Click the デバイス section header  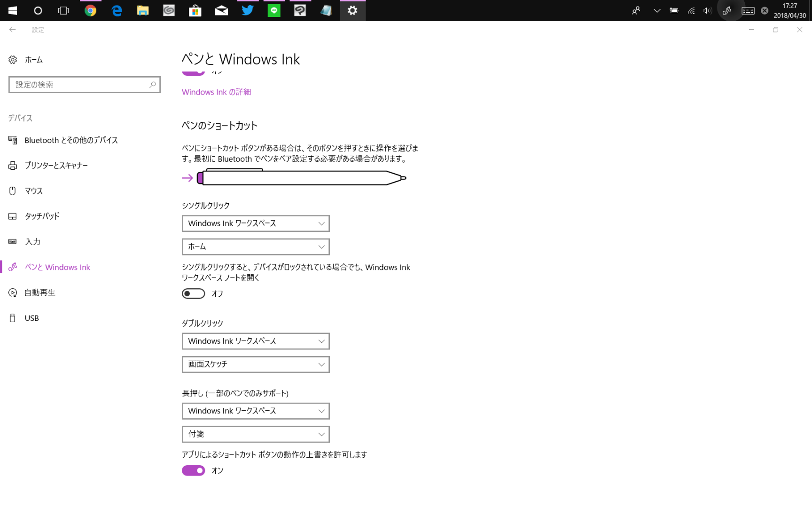[x=20, y=118]
